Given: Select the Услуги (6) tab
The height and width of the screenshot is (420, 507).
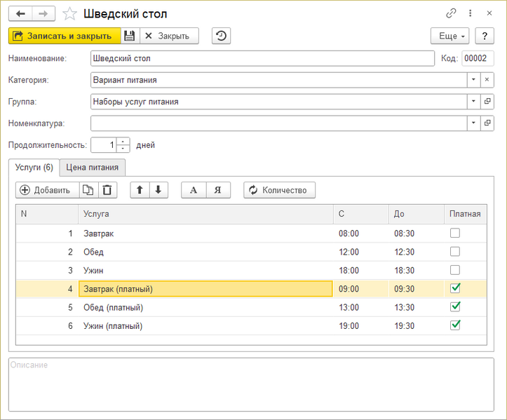Looking at the screenshot, I should pyautogui.click(x=34, y=167).
